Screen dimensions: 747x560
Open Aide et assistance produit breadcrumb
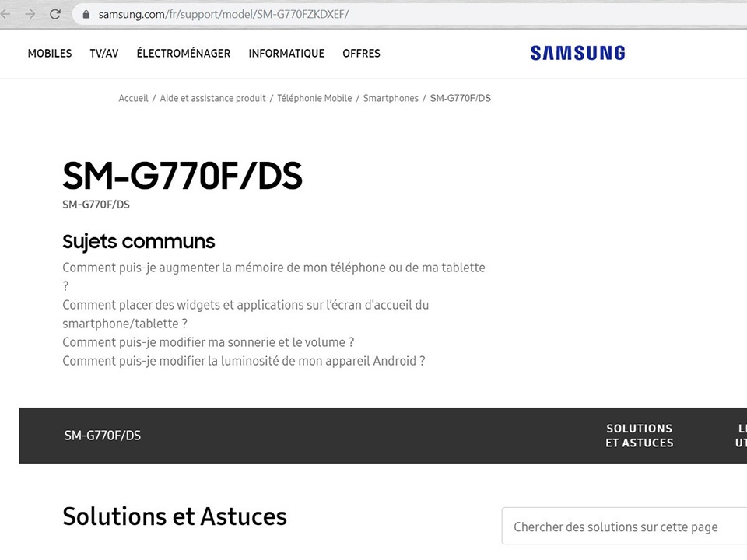pyautogui.click(x=213, y=98)
